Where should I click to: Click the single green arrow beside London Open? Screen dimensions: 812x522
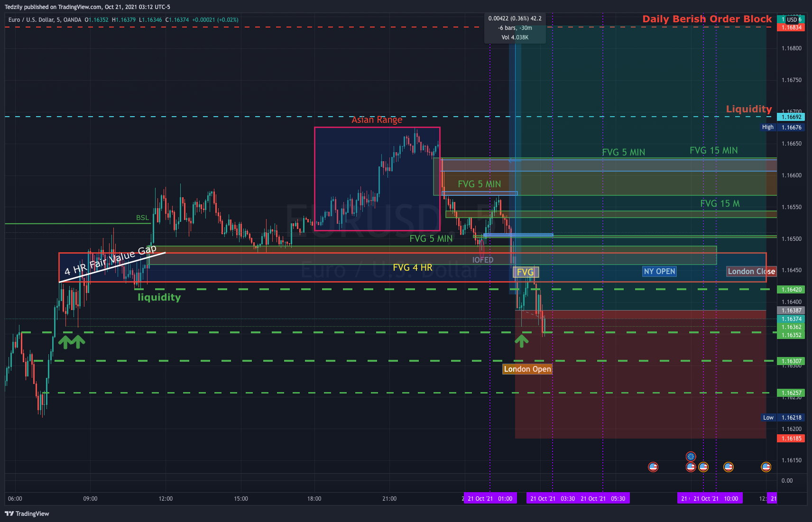(522, 341)
